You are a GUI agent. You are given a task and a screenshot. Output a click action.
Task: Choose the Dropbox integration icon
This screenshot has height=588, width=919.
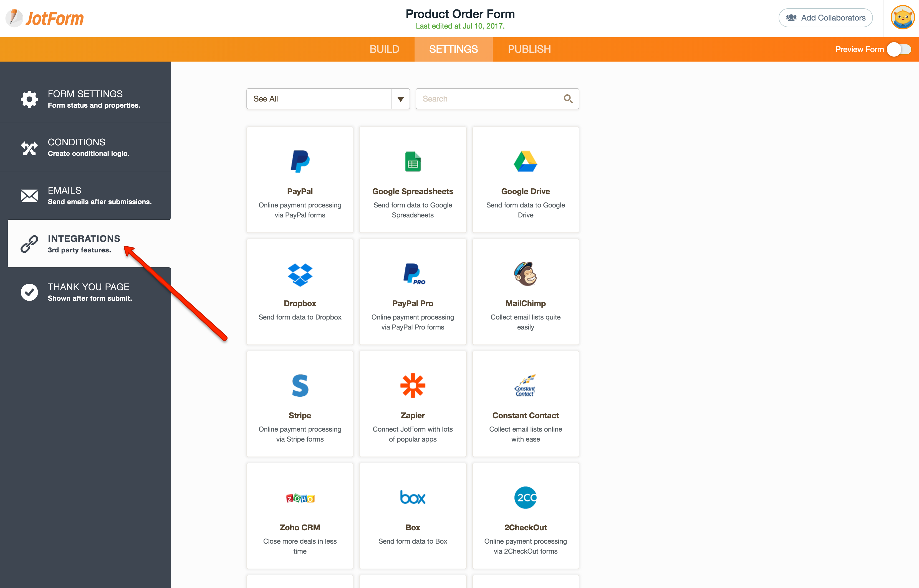(x=300, y=275)
